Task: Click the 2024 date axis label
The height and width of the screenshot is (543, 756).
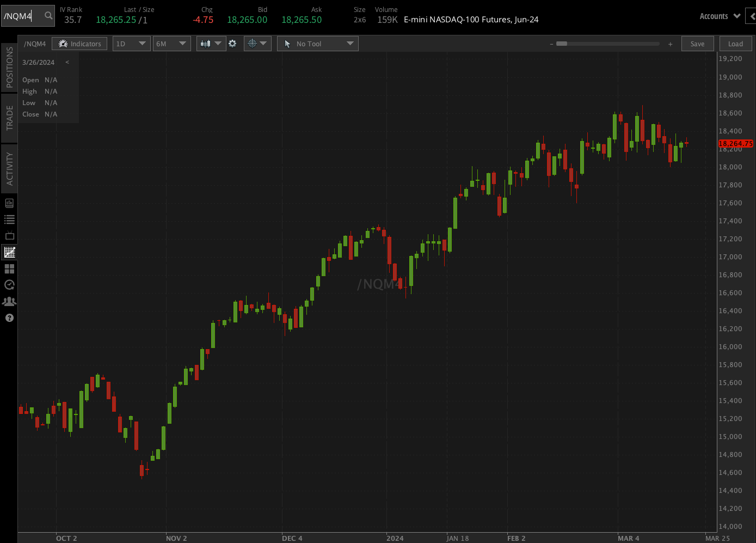Action: [x=395, y=538]
